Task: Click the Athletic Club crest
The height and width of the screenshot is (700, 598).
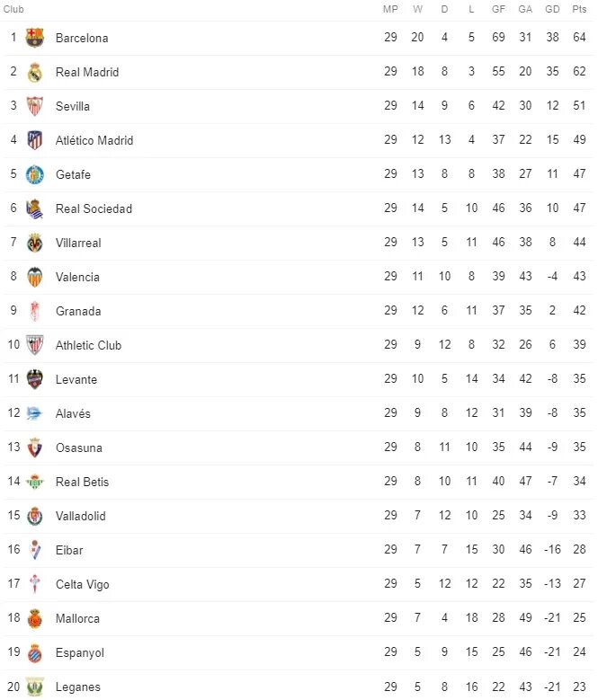Action: pyautogui.click(x=34, y=345)
